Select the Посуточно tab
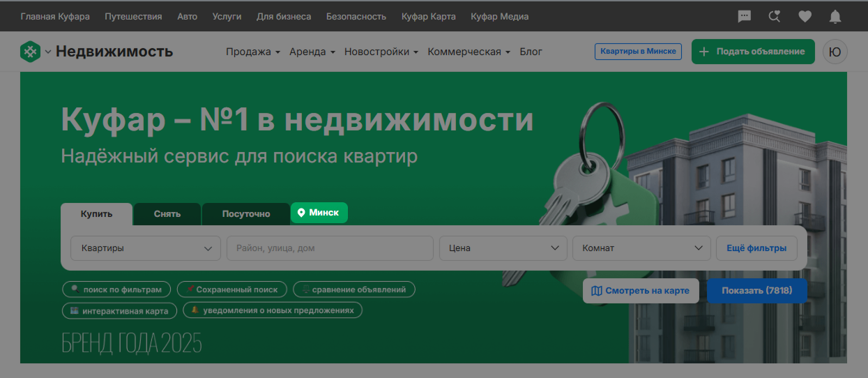Screen dimensions: 868x378 [246, 214]
